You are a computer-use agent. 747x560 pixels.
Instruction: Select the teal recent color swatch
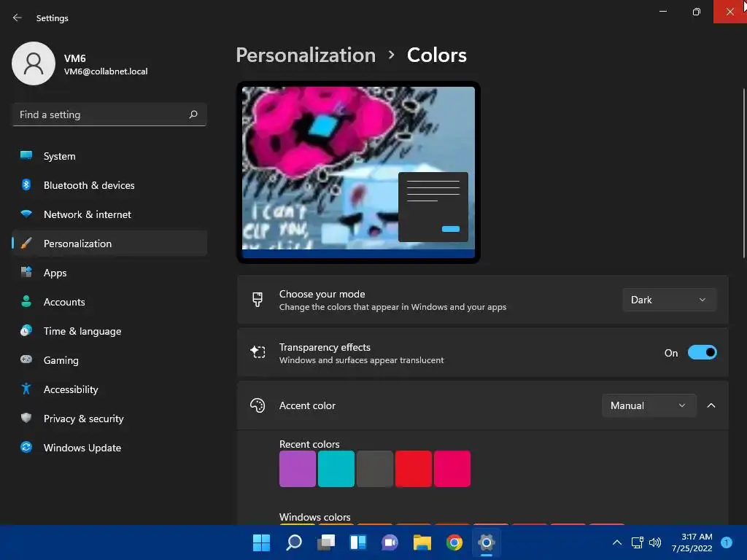(x=336, y=469)
